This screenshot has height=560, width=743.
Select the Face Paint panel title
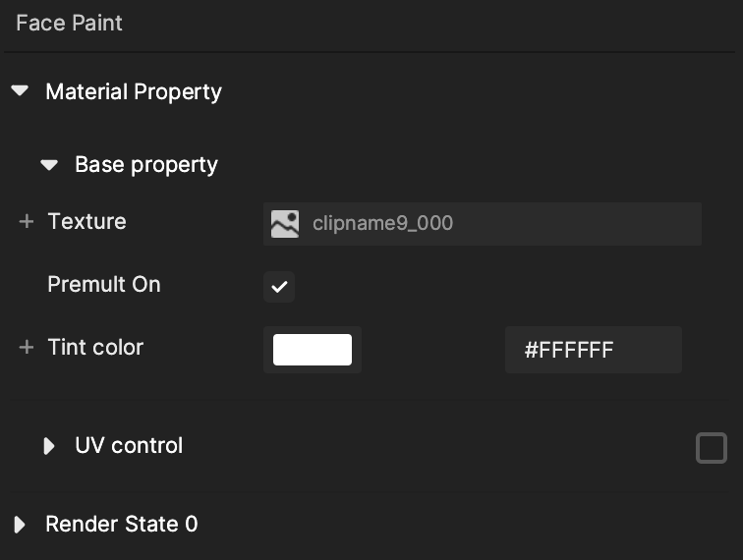(x=69, y=23)
